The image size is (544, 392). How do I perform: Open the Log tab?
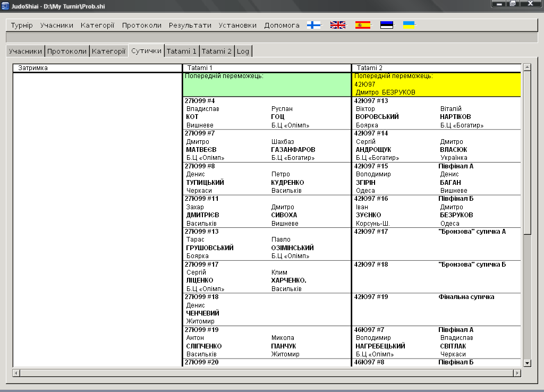pos(243,51)
